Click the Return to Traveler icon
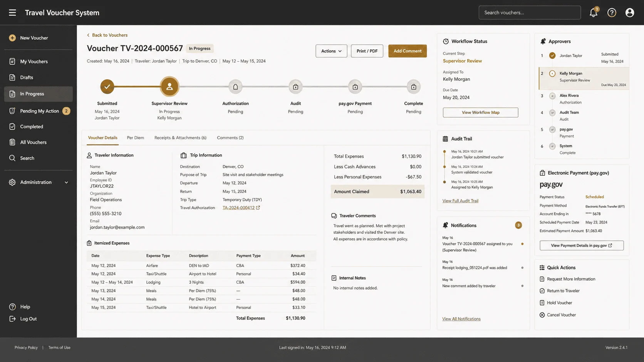This screenshot has width=644, height=362. tap(542, 291)
